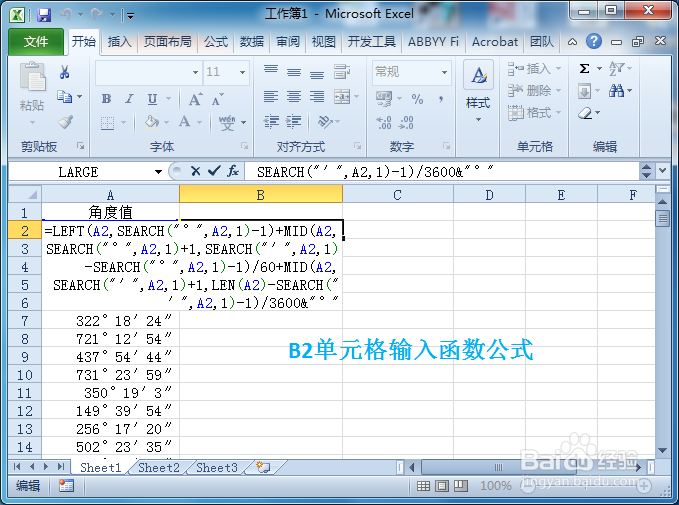
Task: Toggle Italic formatting
Action: click(x=129, y=99)
